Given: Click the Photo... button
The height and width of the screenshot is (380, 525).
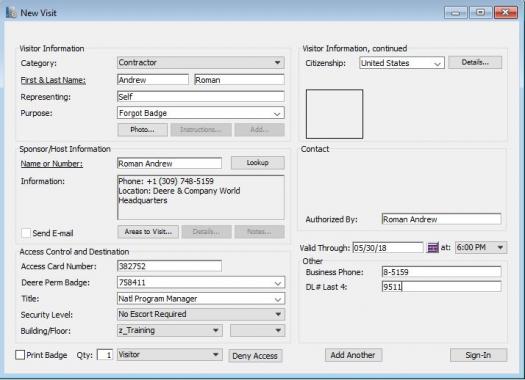Looking at the screenshot, I should pos(143,130).
